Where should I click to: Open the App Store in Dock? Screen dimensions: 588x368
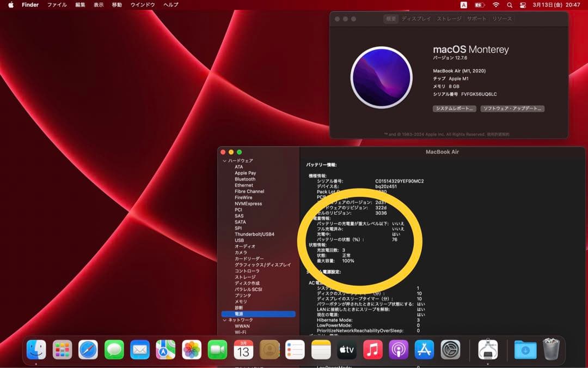tap(425, 349)
